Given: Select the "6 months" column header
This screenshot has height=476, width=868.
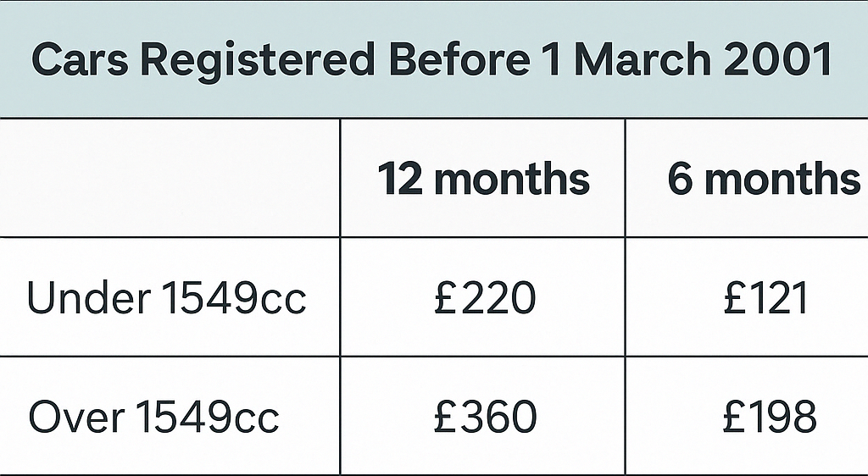Looking at the screenshot, I should [763, 180].
